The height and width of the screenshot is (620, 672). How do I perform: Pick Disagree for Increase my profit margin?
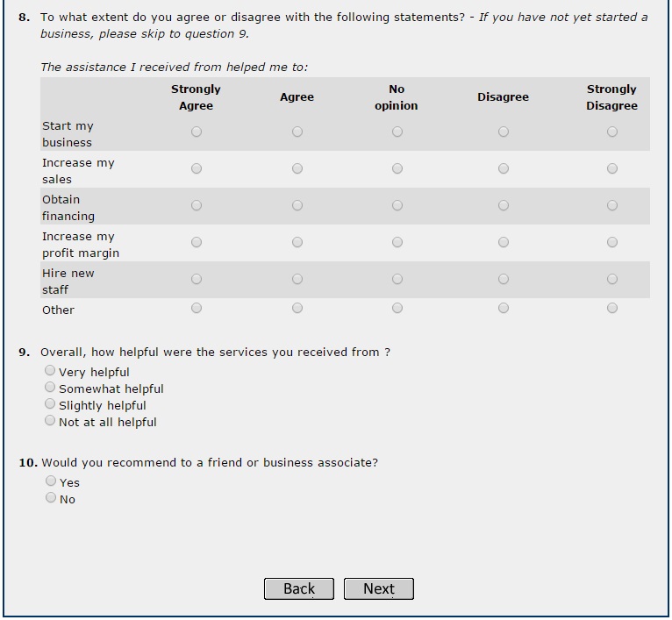[x=504, y=243]
